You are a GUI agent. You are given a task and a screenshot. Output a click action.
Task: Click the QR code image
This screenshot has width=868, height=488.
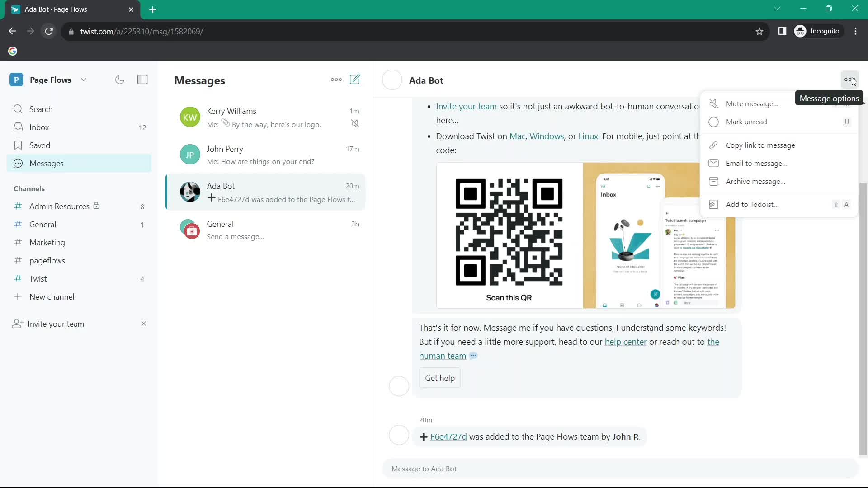[x=509, y=232]
